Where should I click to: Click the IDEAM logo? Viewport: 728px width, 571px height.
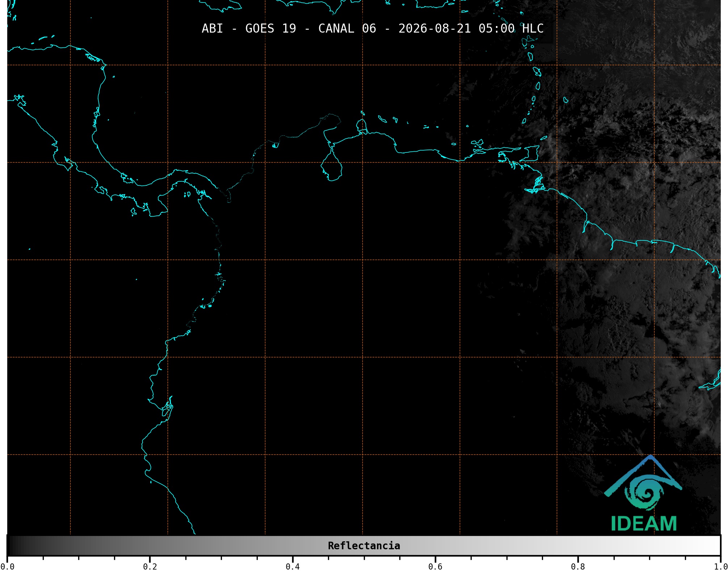coord(643,493)
